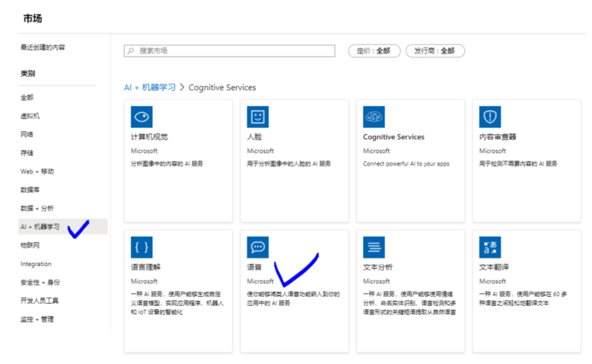Select the 网络 category

click(27, 134)
